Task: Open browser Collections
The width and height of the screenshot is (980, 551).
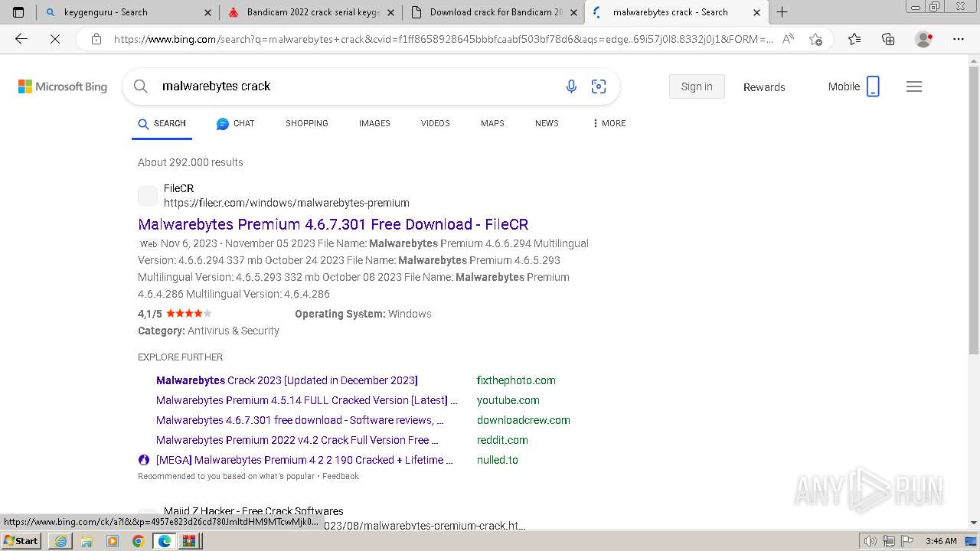Action: click(x=888, y=39)
